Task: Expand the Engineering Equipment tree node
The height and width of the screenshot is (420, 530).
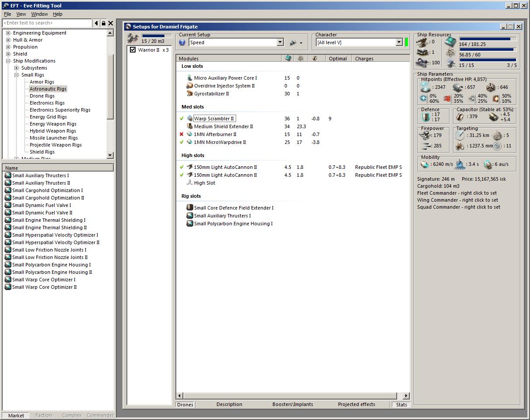Action: coord(8,33)
